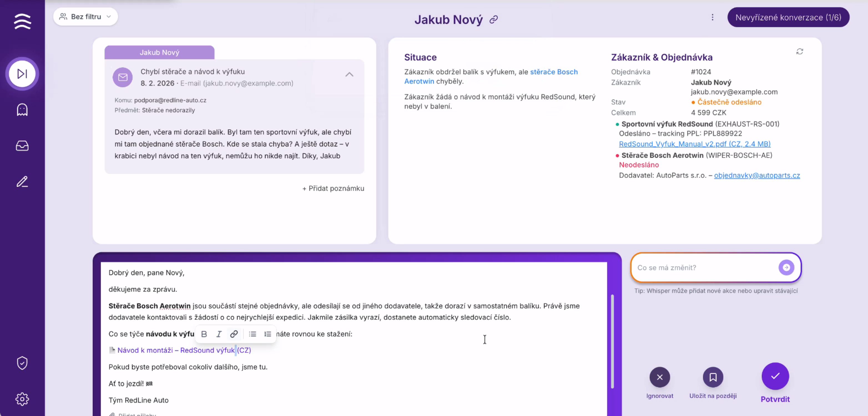
Task: Open the shield check icon in sidebar
Action: tap(22, 363)
